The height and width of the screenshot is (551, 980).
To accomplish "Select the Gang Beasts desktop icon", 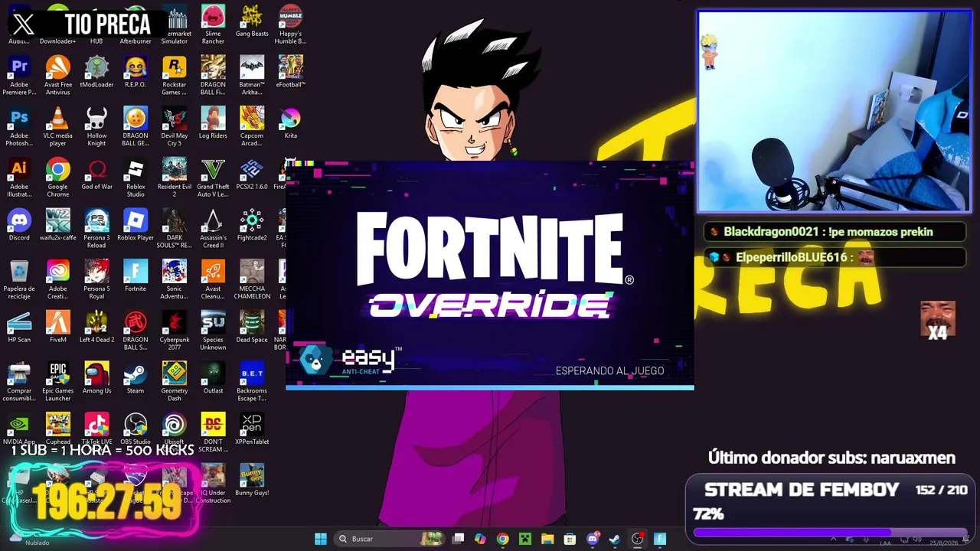I will tap(252, 21).
